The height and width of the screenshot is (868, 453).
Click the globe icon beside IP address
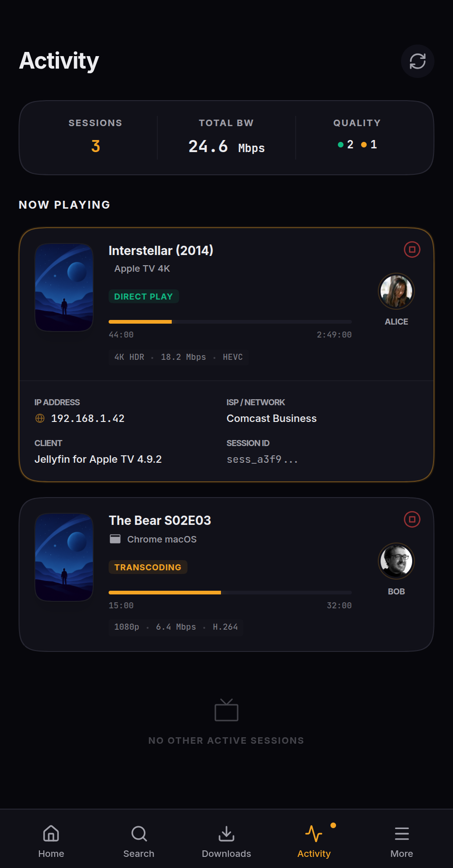coord(40,418)
